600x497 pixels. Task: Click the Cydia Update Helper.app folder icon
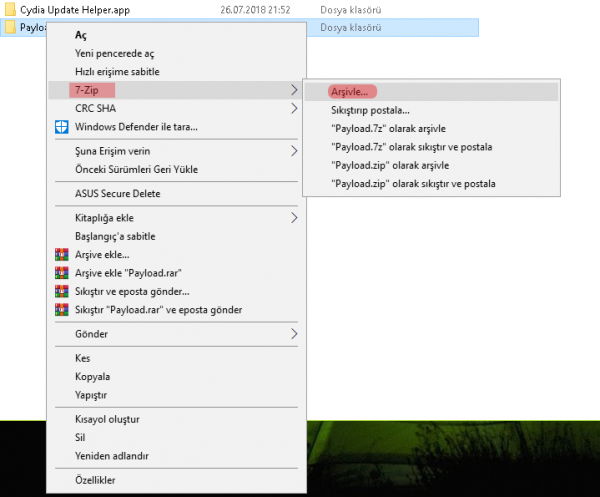pos(10,9)
